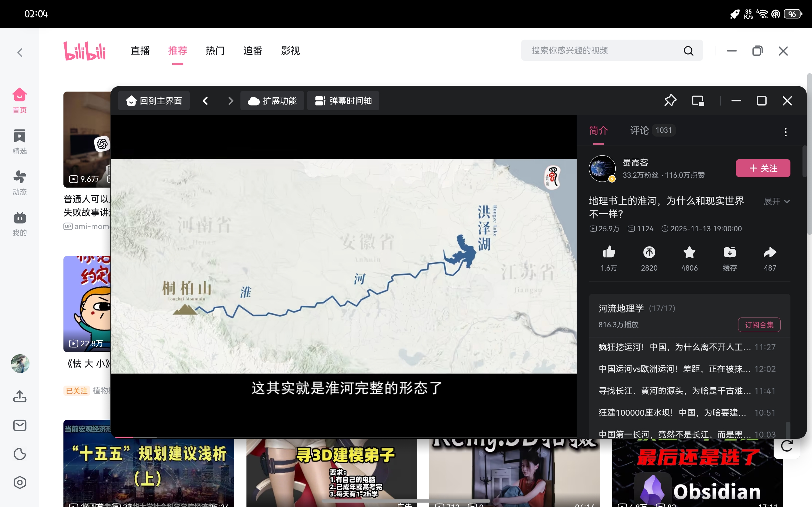The width and height of the screenshot is (812, 507).
Task: Expand the video description with 展开
Action: pos(776,201)
